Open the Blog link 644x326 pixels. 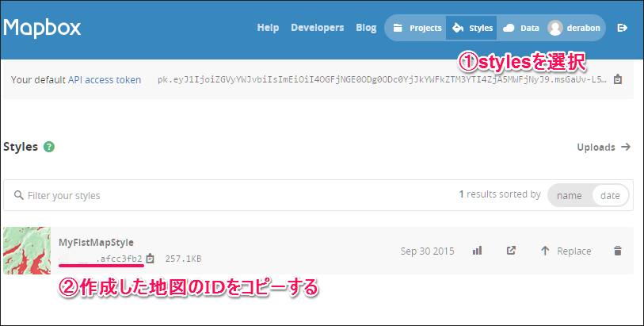click(366, 28)
